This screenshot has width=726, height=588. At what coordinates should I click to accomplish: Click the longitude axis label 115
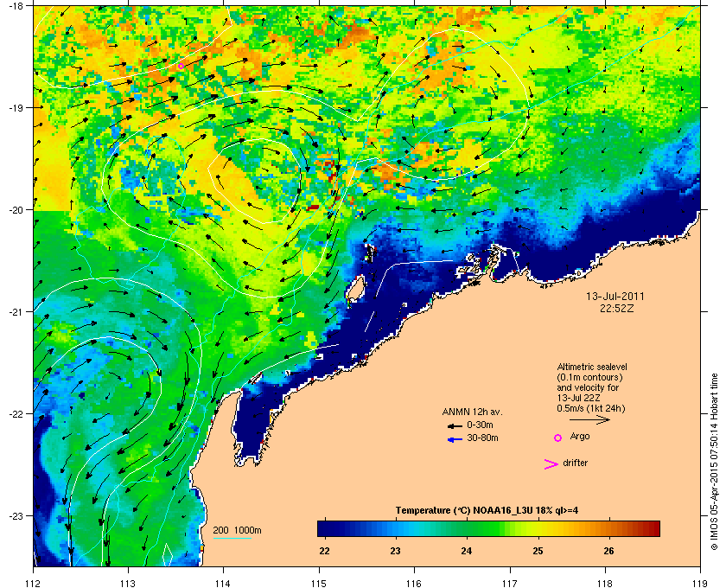(x=319, y=584)
